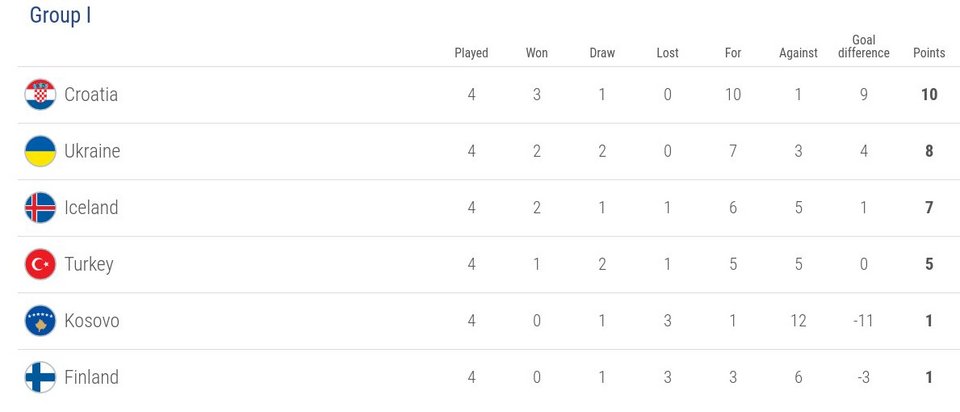Select the Iceland team name
This screenshot has height=412, width=960.
point(91,208)
